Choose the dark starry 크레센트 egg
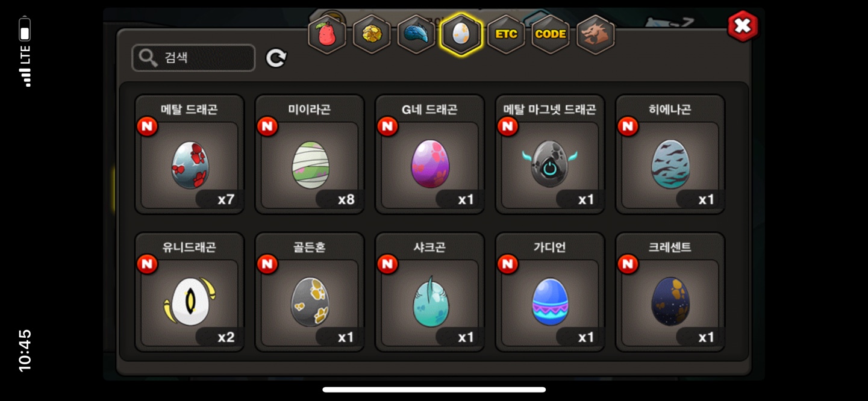 670,293
